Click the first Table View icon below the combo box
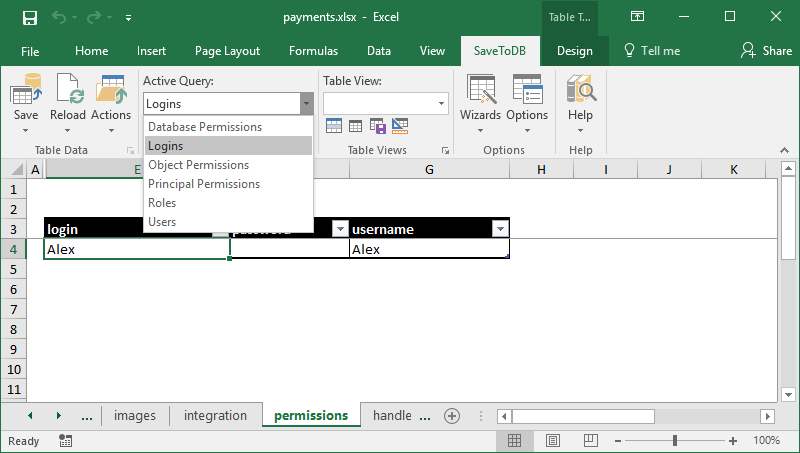The height and width of the screenshot is (453, 800). coord(334,125)
